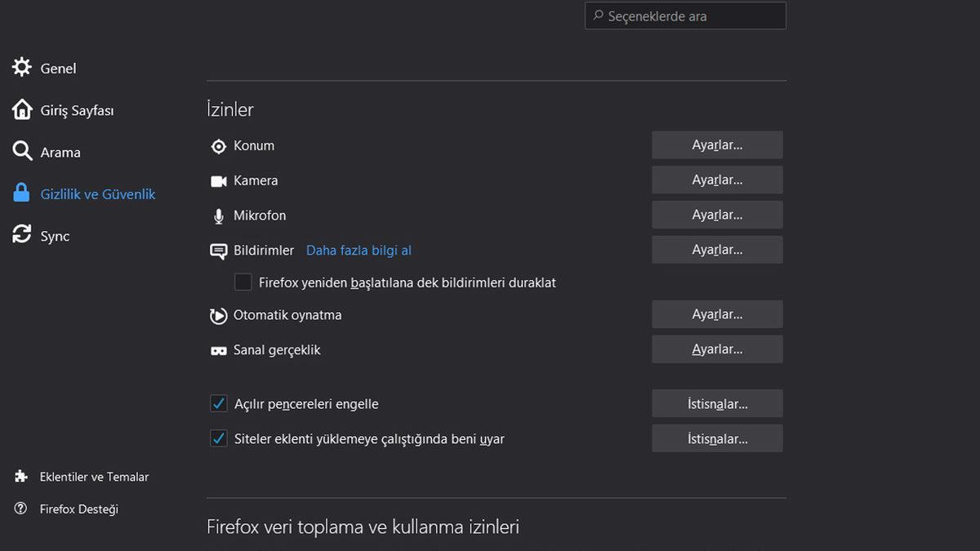Click the Sync refresh icon
This screenshot has width=980, height=551.
pos(21,234)
